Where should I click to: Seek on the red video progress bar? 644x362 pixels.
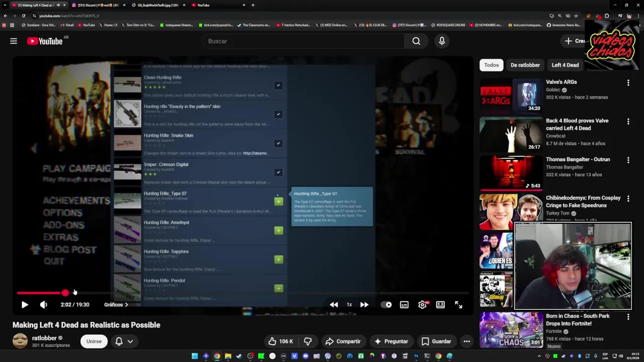coord(243,293)
